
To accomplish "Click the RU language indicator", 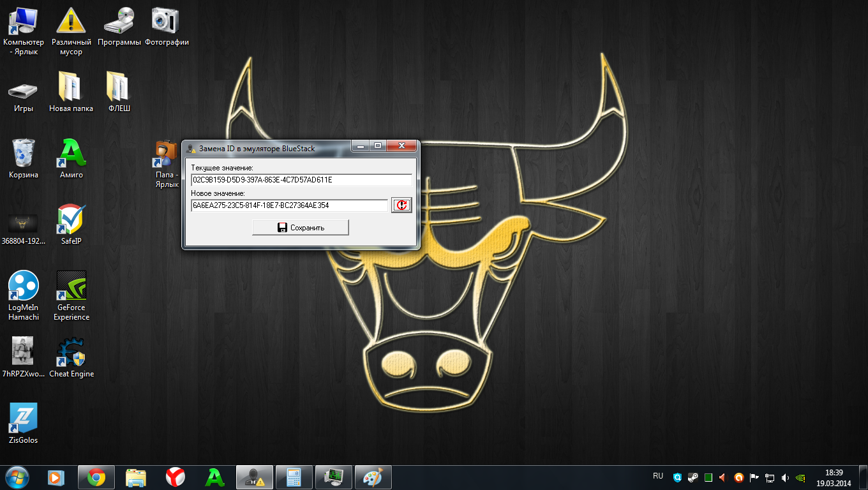I will [x=658, y=476].
